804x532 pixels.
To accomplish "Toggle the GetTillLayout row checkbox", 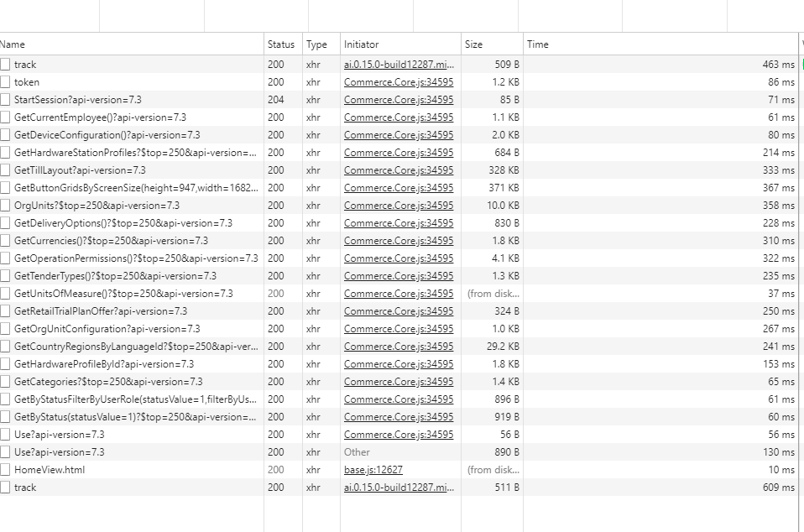I will pos(5,170).
